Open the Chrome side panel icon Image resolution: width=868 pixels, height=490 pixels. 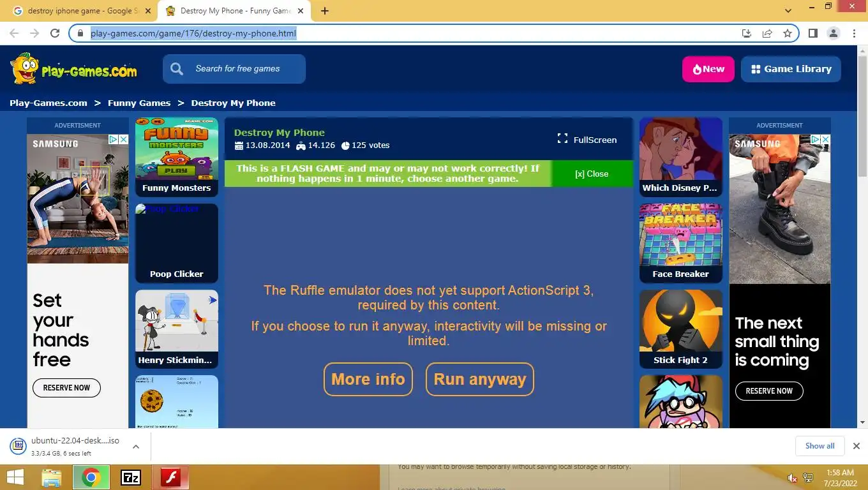(812, 33)
